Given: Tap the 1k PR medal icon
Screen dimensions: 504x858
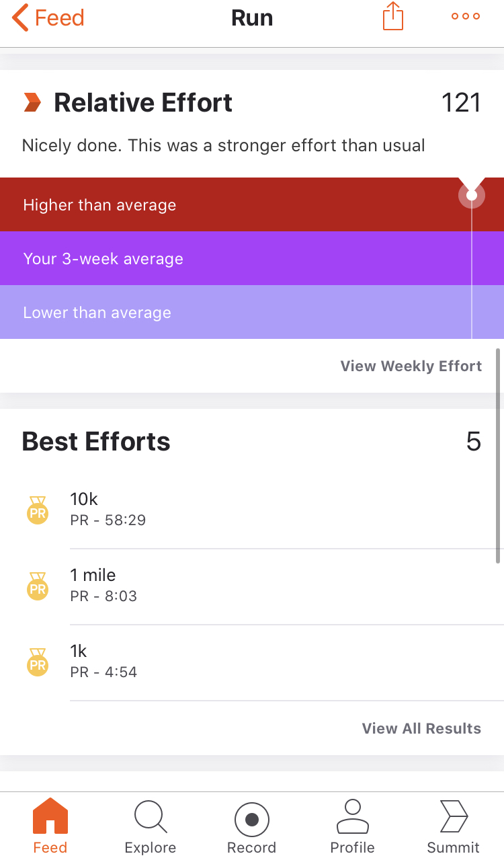Looking at the screenshot, I should 38,662.
